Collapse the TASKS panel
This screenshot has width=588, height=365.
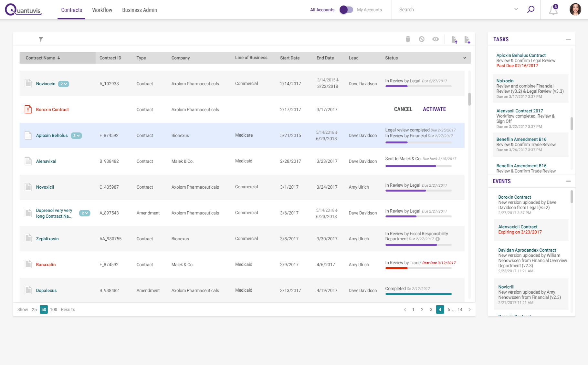point(569,39)
